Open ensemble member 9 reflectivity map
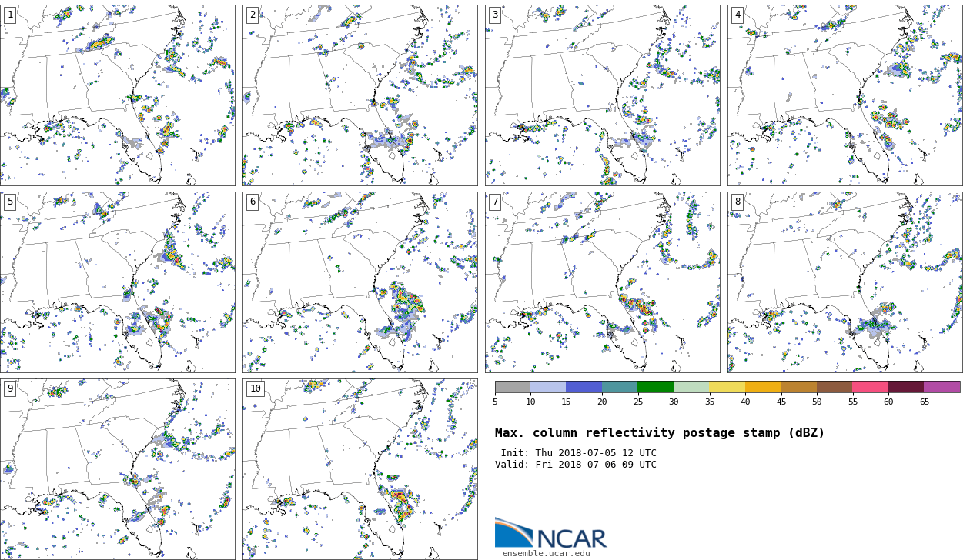 tap(118, 469)
